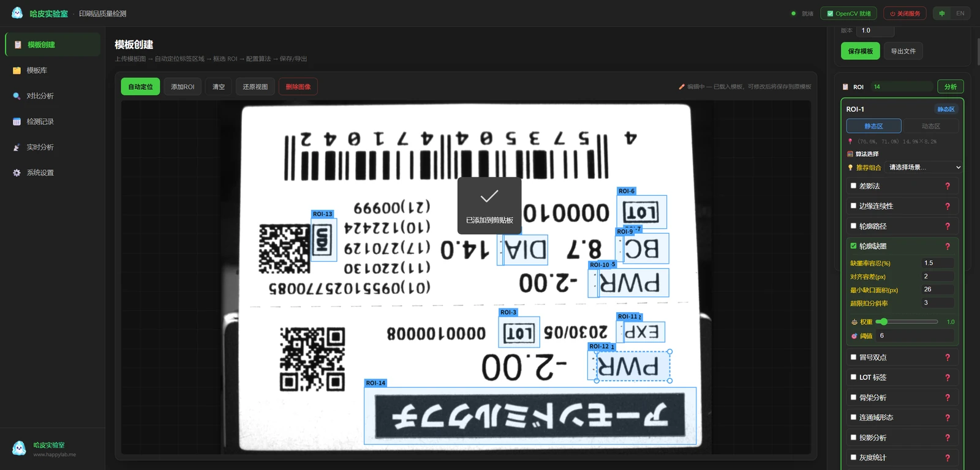This screenshot has height=470, width=980.
Task: Enable the 差影法 checkbox
Action: coord(853,186)
